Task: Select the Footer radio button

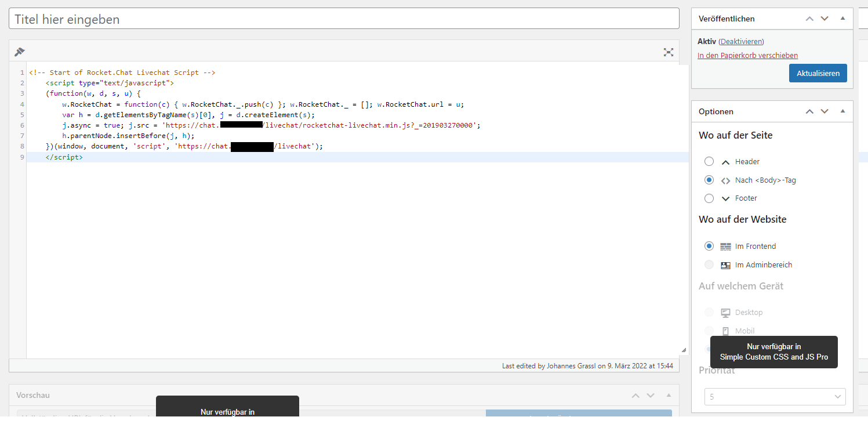Action: [709, 198]
